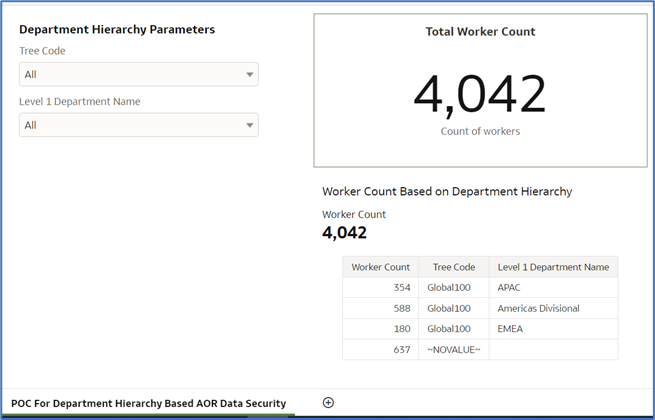Screen dimensions: 655x420
Task: Select the POC For Department Hierarchy tab
Action: pos(148,403)
